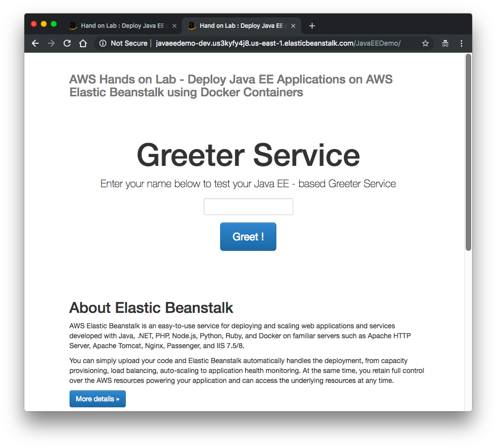The image size is (496, 448).
Task: Open the incognito profile icon
Action: (x=445, y=43)
